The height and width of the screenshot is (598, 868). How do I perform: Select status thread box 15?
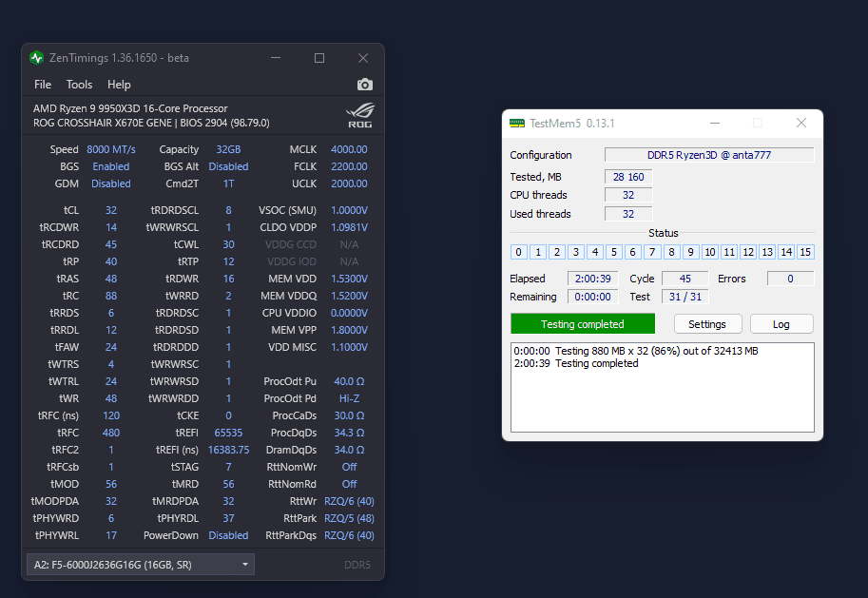805,252
